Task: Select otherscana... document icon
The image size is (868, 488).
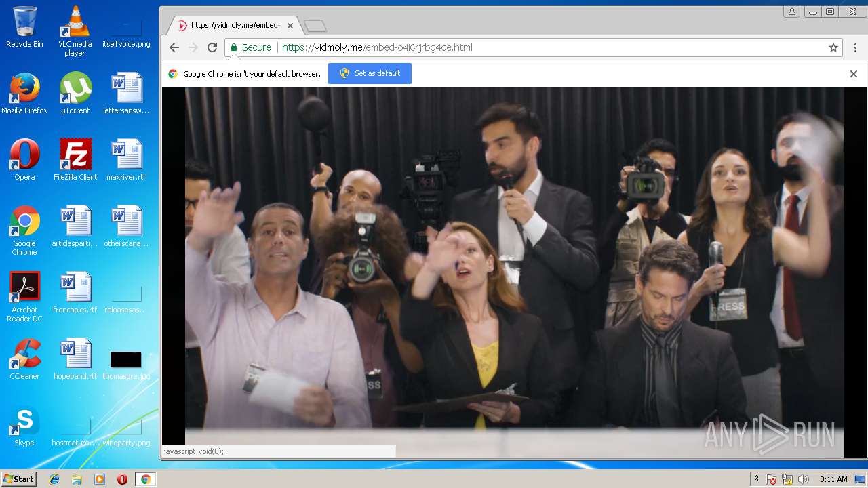Action: [x=126, y=226]
